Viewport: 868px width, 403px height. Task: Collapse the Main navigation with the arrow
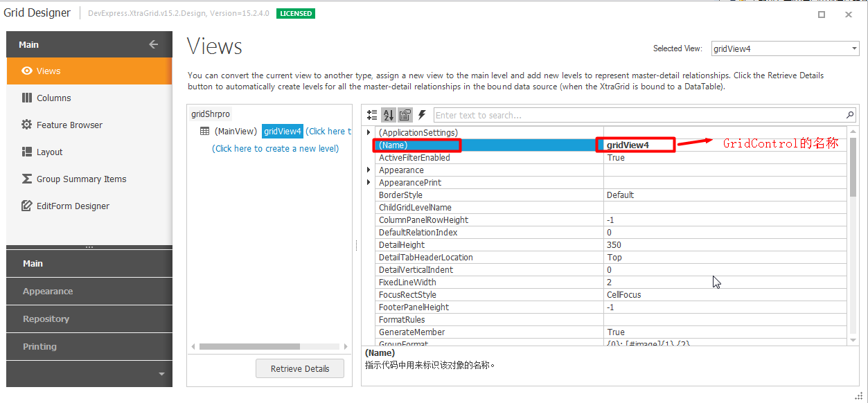[x=153, y=44]
